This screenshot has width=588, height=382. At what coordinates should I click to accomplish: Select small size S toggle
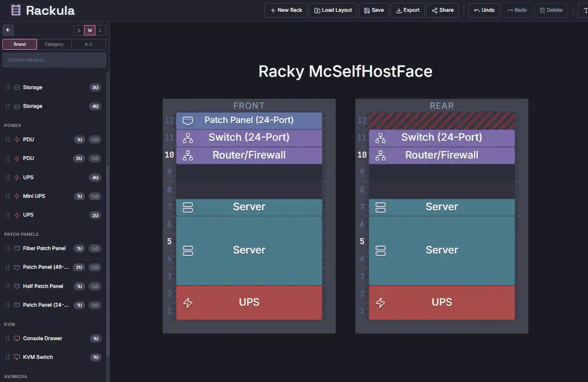click(79, 31)
